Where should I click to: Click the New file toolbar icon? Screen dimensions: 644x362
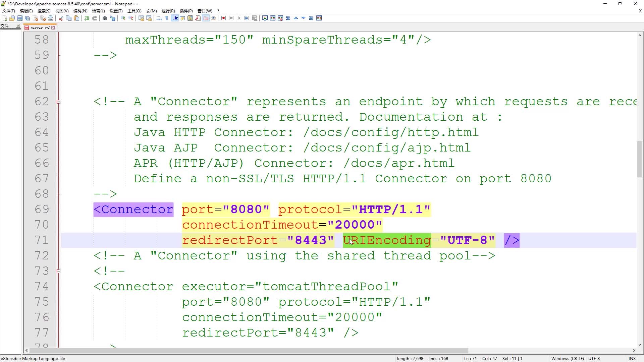(x=5, y=18)
